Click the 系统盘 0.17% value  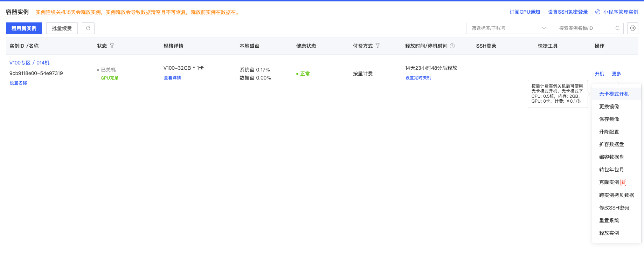[255, 70]
